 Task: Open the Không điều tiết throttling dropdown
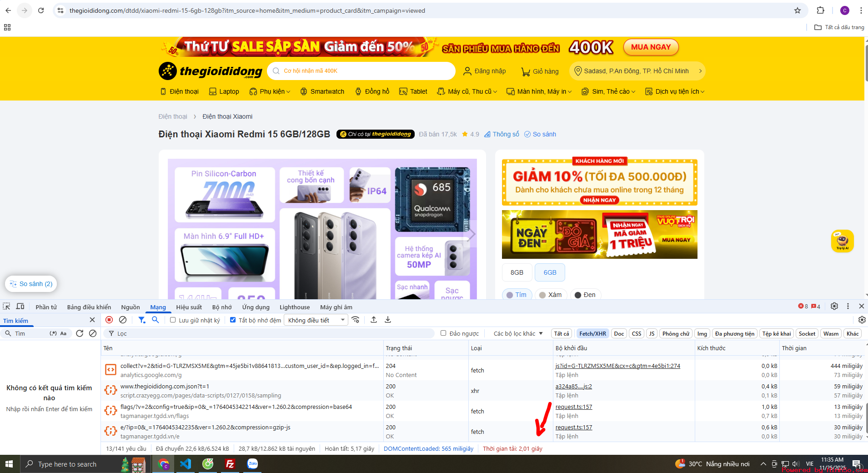click(x=316, y=320)
